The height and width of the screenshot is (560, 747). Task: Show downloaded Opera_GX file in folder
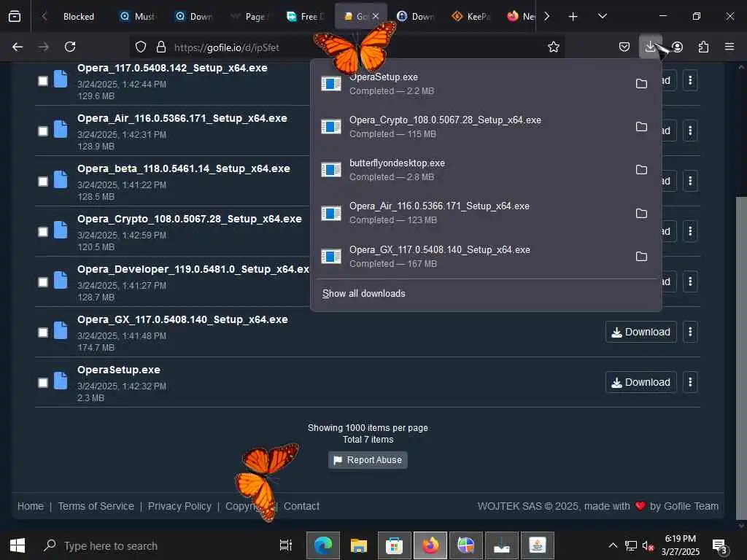(641, 257)
